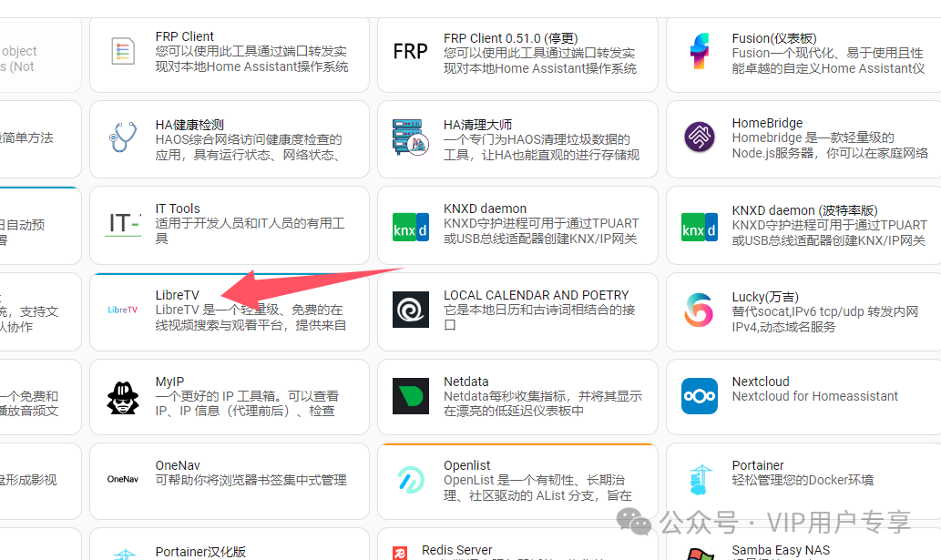
Task: Click OneNav 可帮助你将浏览器书签 description
Action: tap(251, 480)
